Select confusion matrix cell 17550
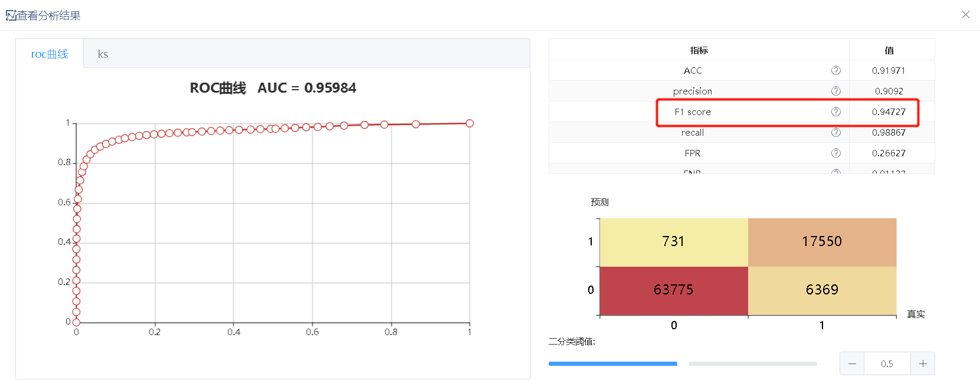This screenshot has width=980, height=390. [x=822, y=242]
